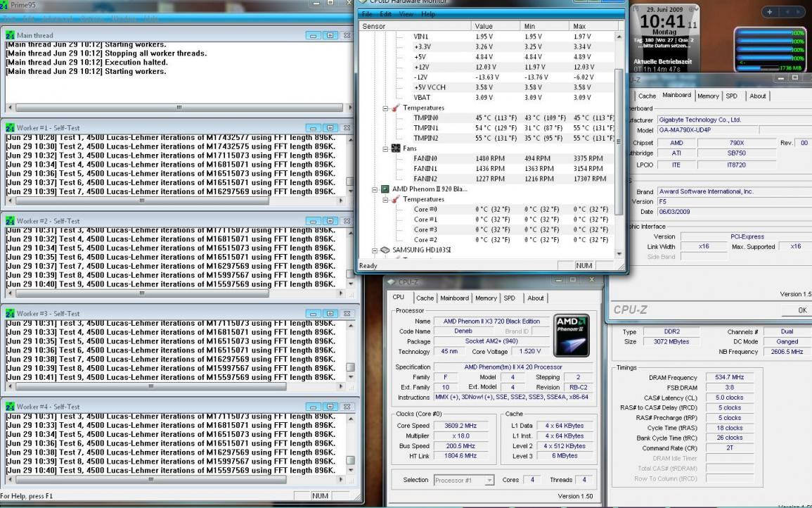Click the DRAM Frequency value 534.7 MHz

pyautogui.click(x=729, y=377)
